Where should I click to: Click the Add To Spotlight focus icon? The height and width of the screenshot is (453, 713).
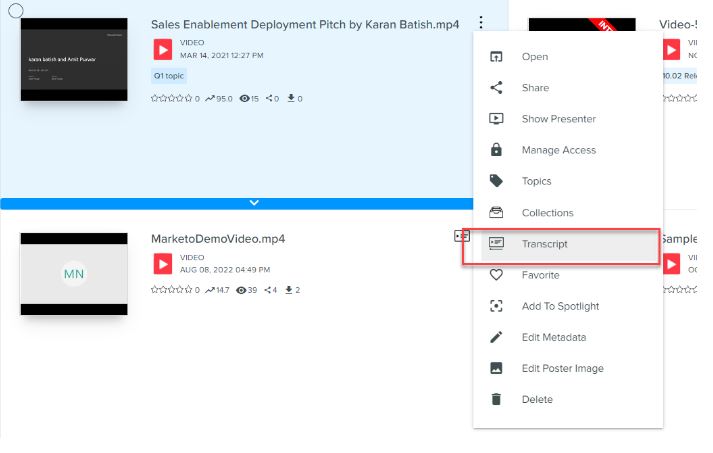coord(496,306)
